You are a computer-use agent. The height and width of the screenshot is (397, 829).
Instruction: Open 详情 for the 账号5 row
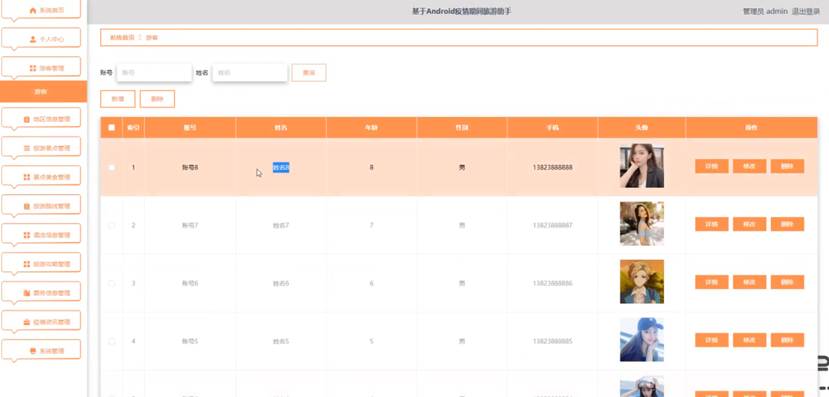click(712, 340)
